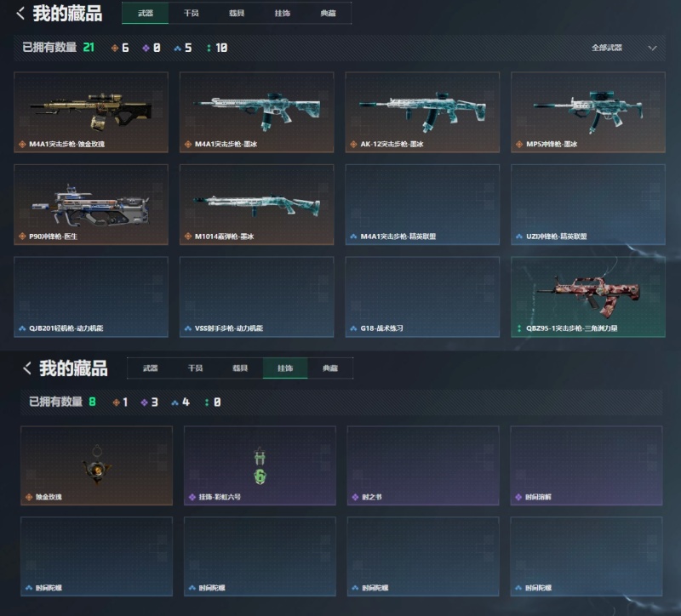Click the orange rarity icon beside count 1
Screen dimensions: 681x616
(x=116, y=402)
